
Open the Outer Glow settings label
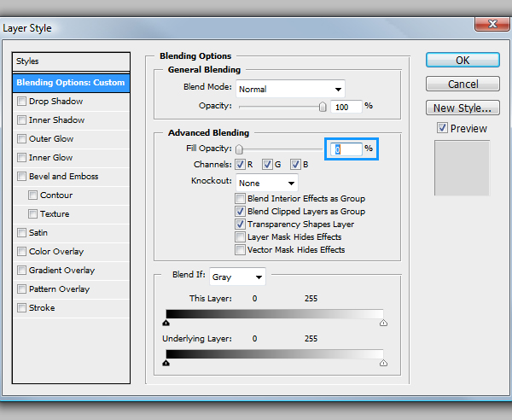tap(51, 139)
